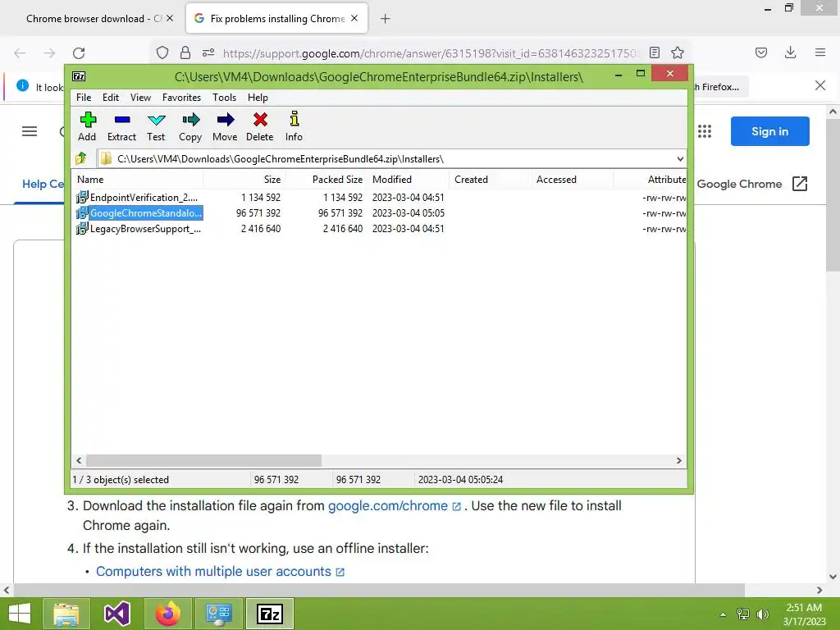Bookmark this page with star icon
The width and height of the screenshot is (840, 630).
pos(678,52)
